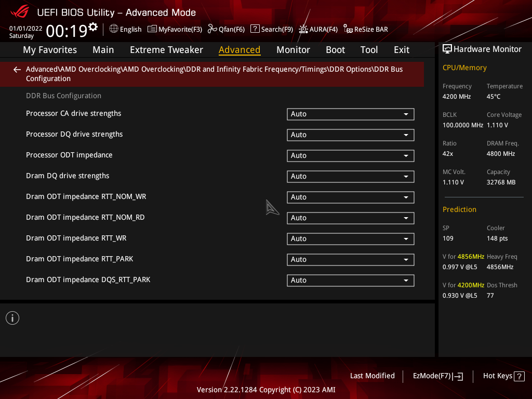Click the ROG logo icon
Viewport: 532px width, 399px height.
[20, 11]
